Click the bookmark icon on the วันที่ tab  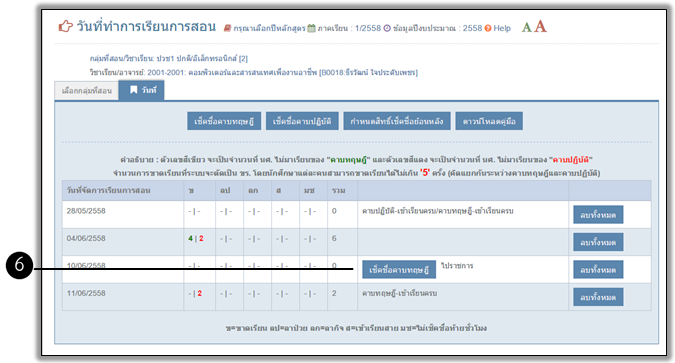(x=133, y=90)
